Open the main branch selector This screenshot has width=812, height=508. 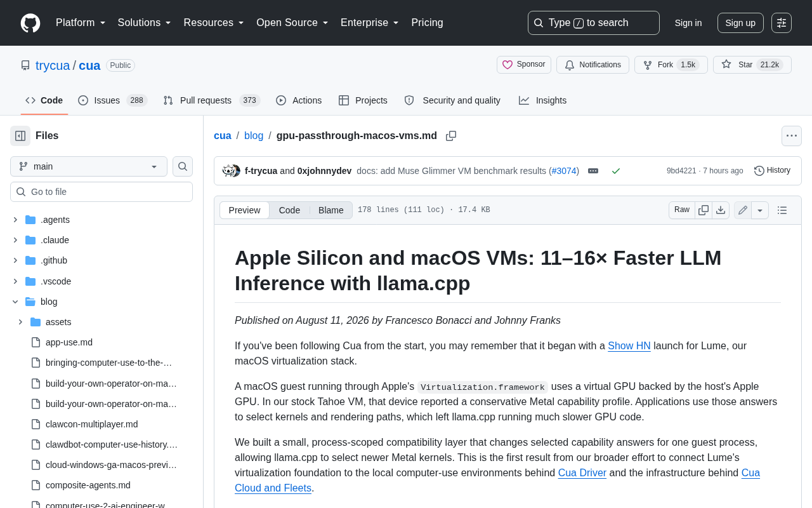tap(89, 166)
